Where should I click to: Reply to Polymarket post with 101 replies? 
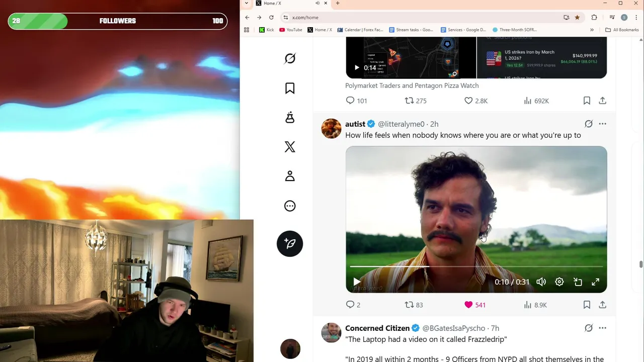click(356, 101)
